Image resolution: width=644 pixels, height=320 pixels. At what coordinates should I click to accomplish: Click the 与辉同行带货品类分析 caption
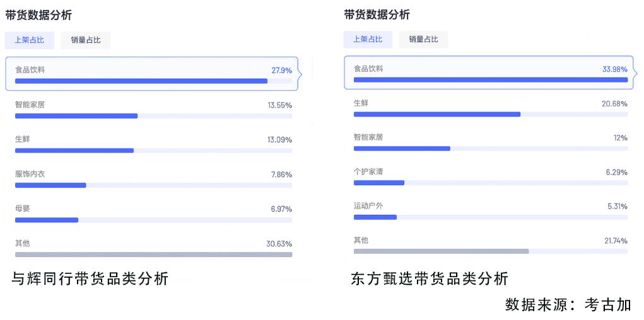click(90, 278)
